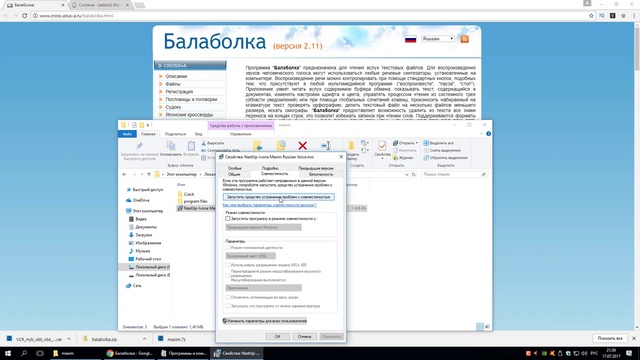Expand the Explorer address bar history dropdown
This screenshot has width=640, height=360.
click(x=407, y=174)
